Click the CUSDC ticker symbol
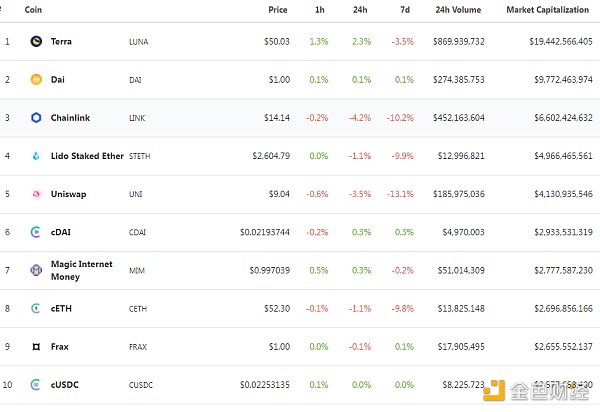This screenshot has width=600, height=412. [141, 385]
